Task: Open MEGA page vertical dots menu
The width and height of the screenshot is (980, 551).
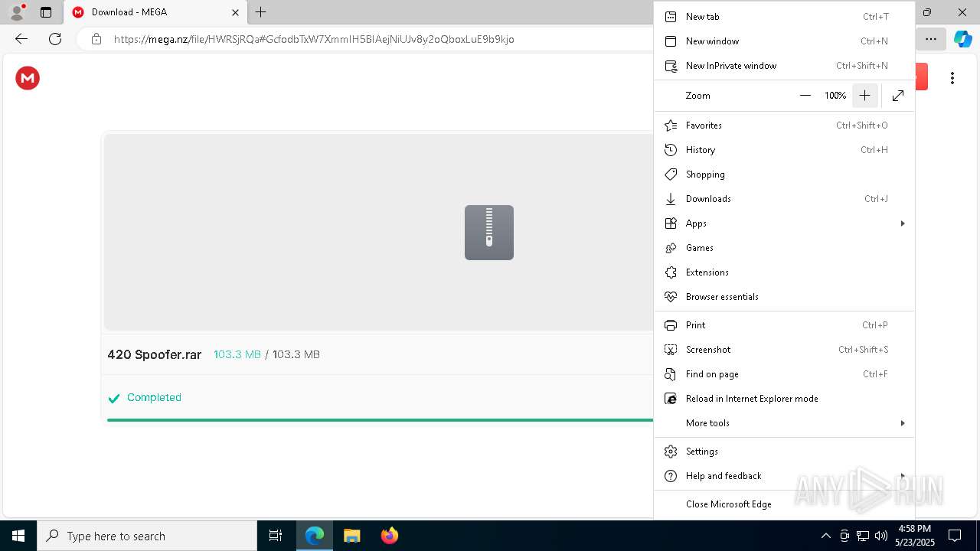Action: click(952, 78)
